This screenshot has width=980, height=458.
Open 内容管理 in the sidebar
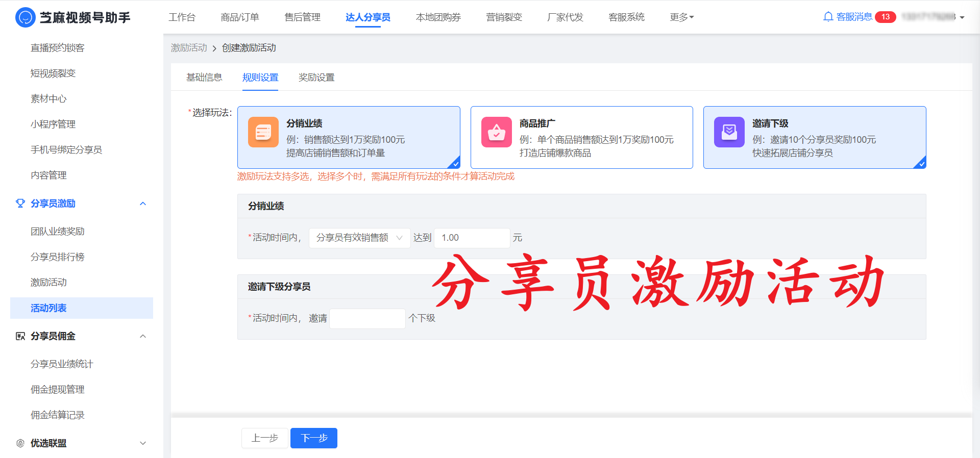48,175
